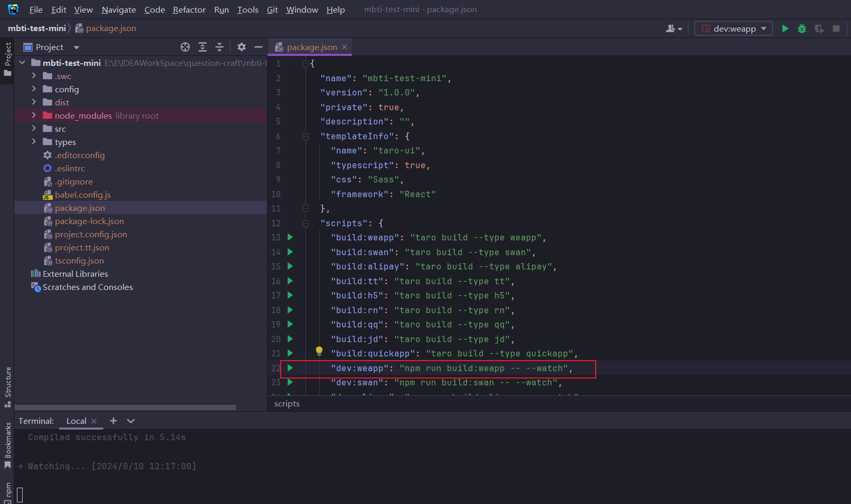The height and width of the screenshot is (504, 851).
Task: Open the Git menu
Action: coord(272,9)
